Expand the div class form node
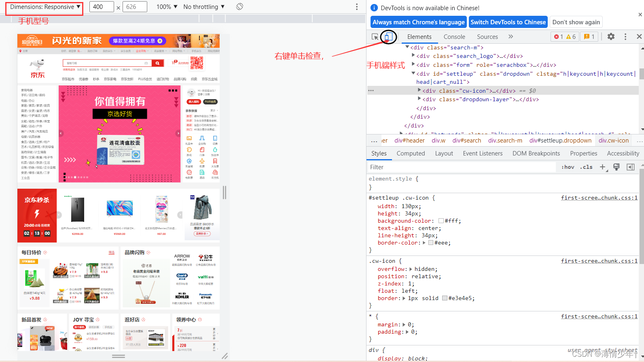Image resolution: width=644 pixels, height=362 pixels. pos(413,65)
